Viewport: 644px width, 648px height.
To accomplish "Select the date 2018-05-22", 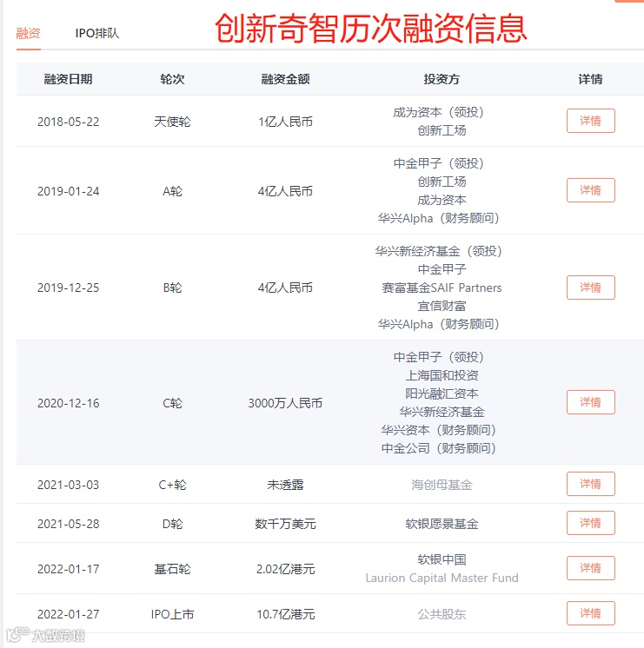I will [x=69, y=122].
